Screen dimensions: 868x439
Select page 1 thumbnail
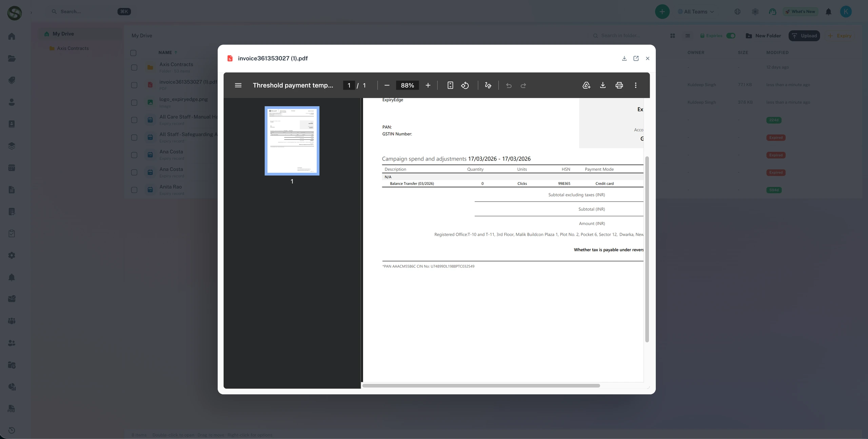[x=292, y=141]
